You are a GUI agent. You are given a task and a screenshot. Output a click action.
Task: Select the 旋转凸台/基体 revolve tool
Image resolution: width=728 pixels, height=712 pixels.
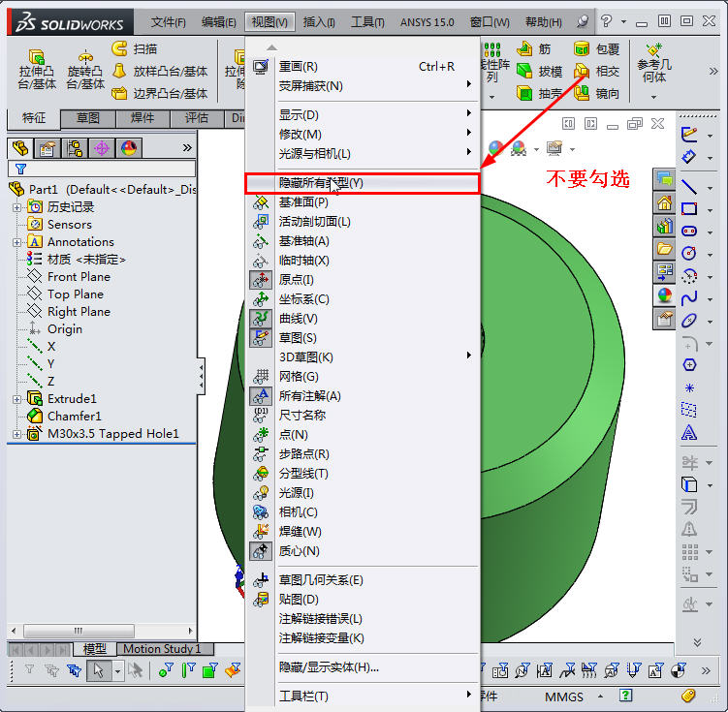(x=85, y=58)
